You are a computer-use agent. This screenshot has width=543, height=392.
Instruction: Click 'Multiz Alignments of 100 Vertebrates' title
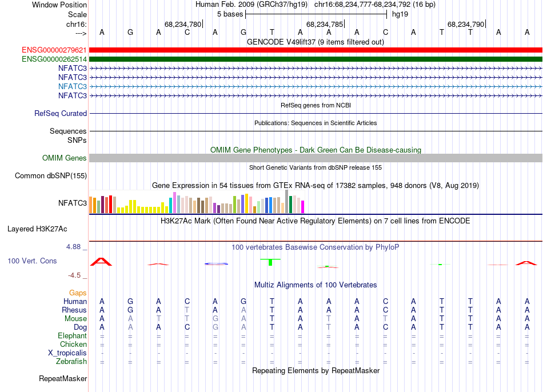(316, 285)
